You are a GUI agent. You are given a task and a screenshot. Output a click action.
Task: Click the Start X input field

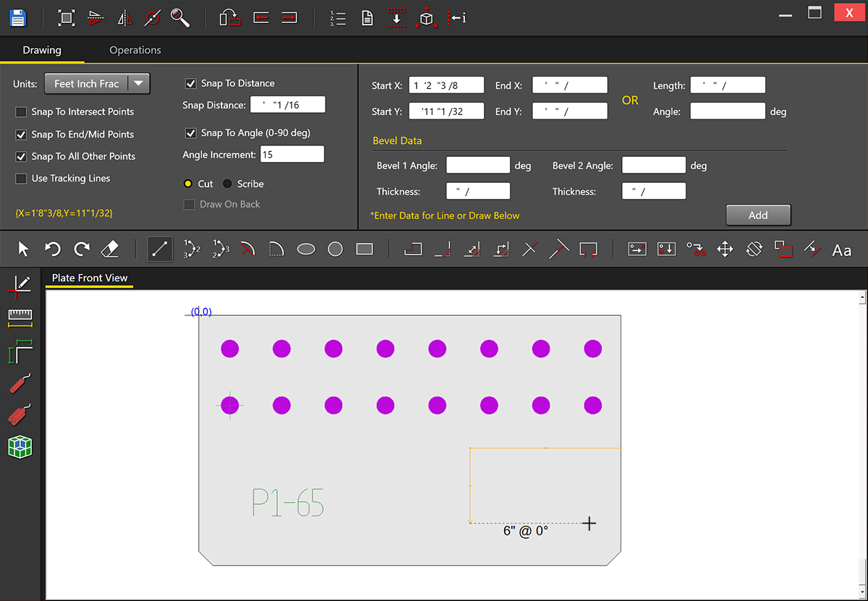click(446, 85)
